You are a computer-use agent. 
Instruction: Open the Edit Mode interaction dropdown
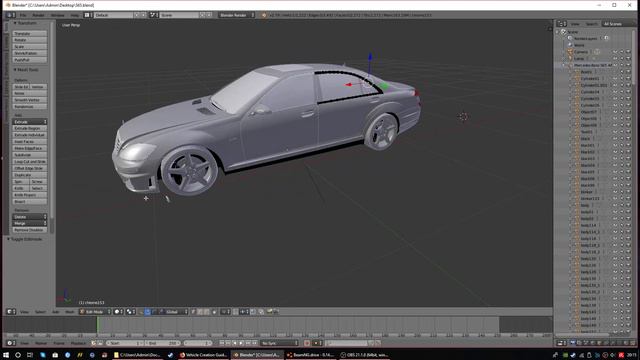[95, 312]
